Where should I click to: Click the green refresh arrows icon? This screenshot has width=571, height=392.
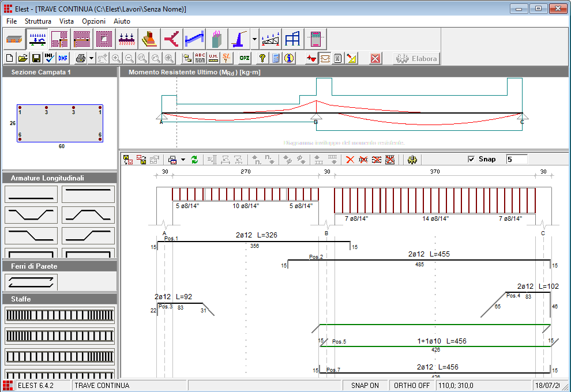coord(194,160)
